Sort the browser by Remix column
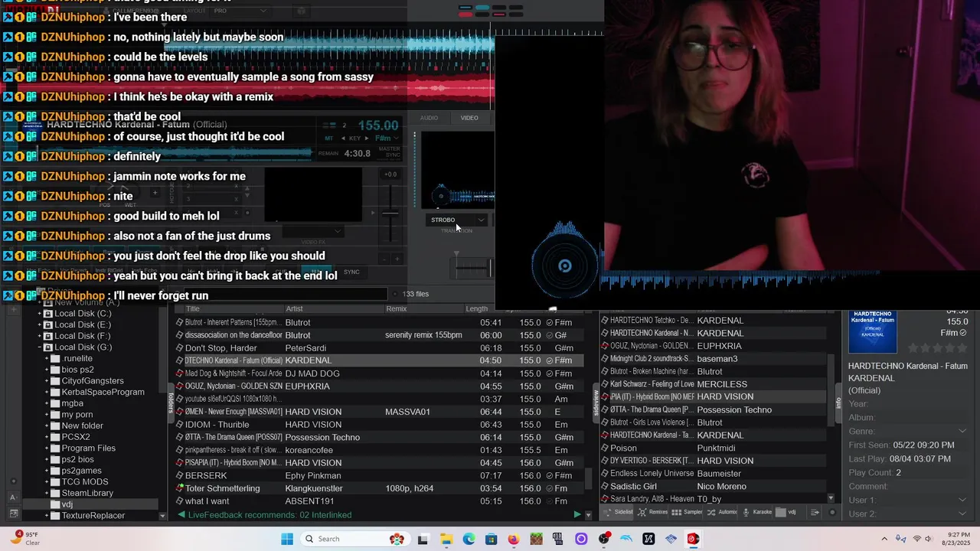 point(397,309)
